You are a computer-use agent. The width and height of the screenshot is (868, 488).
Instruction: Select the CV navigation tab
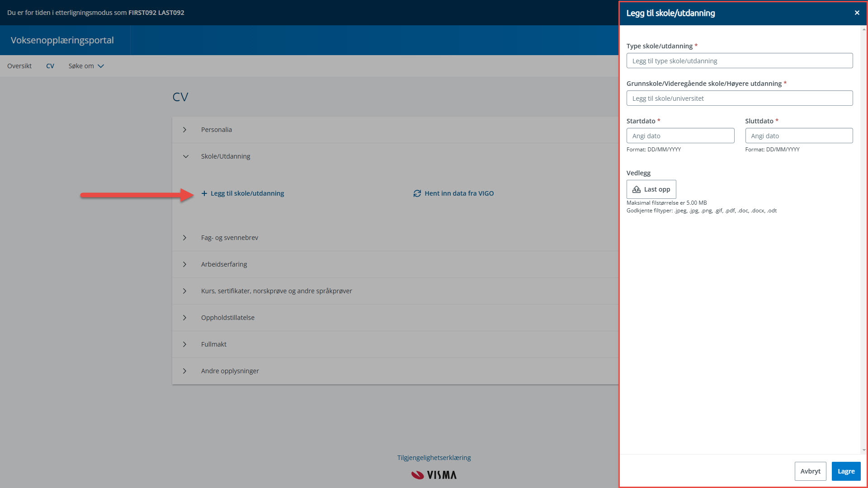coord(50,66)
